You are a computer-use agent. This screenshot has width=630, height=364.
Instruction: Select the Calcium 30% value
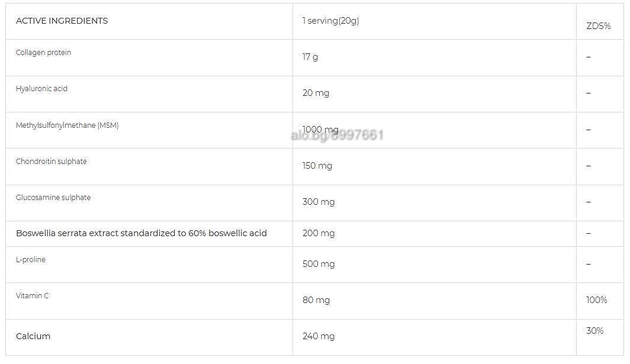pos(594,331)
